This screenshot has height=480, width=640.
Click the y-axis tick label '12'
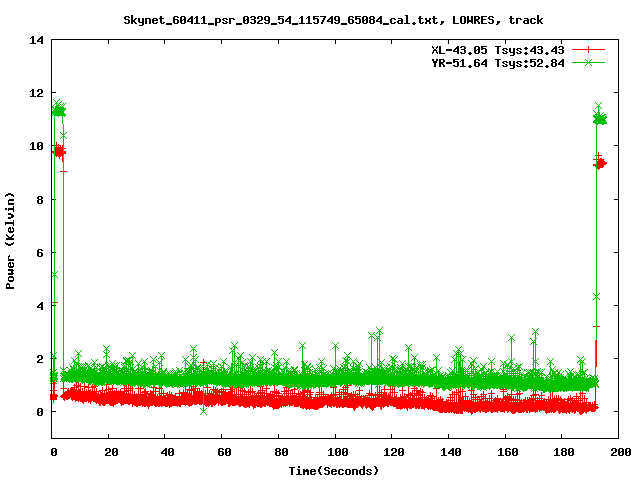point(36,93)
